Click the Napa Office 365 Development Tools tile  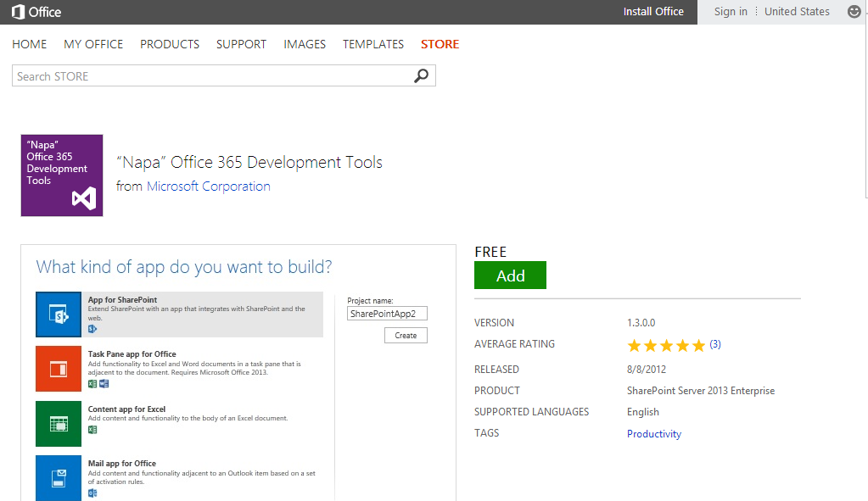[x=62, y=175]
